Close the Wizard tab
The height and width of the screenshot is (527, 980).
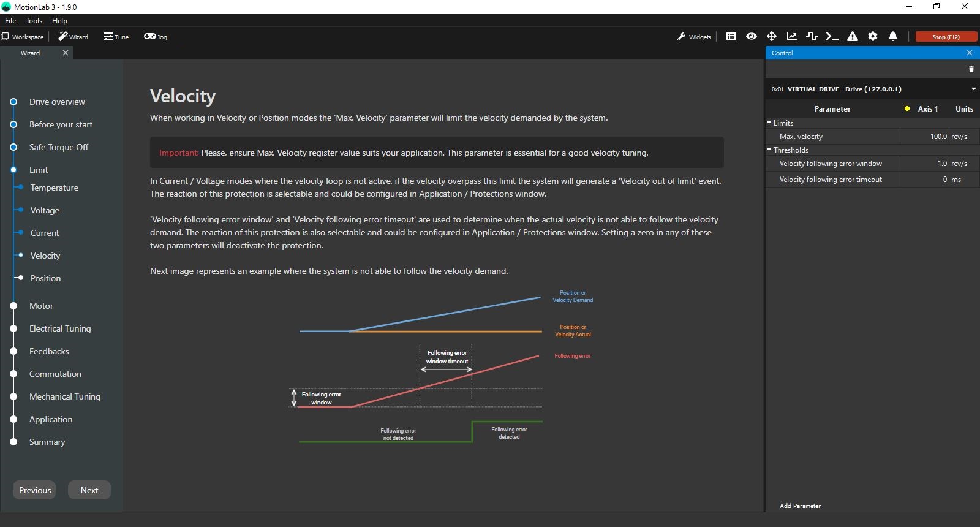click(x=66, y=53)
